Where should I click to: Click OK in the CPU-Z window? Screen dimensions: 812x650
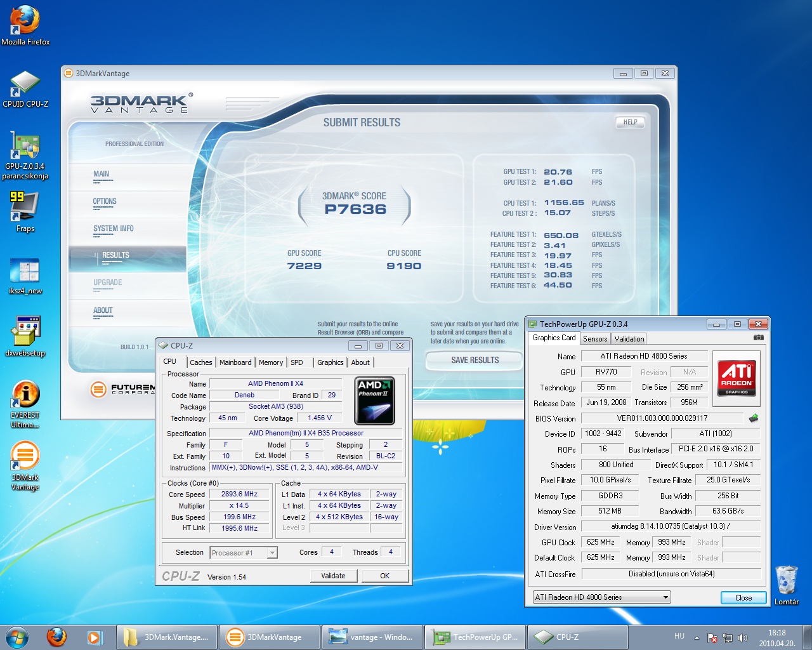pos(384,576)
